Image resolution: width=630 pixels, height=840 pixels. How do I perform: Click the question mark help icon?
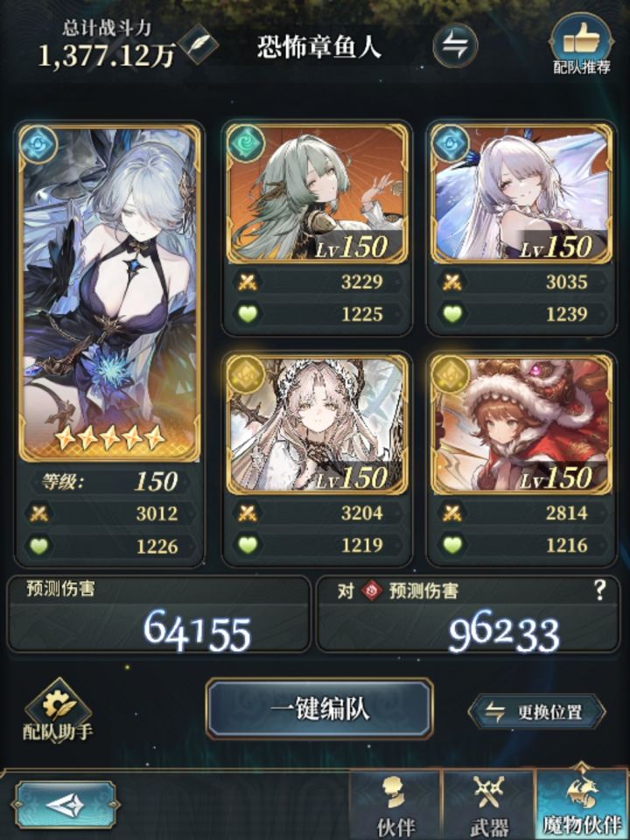(x=599, y=591)
